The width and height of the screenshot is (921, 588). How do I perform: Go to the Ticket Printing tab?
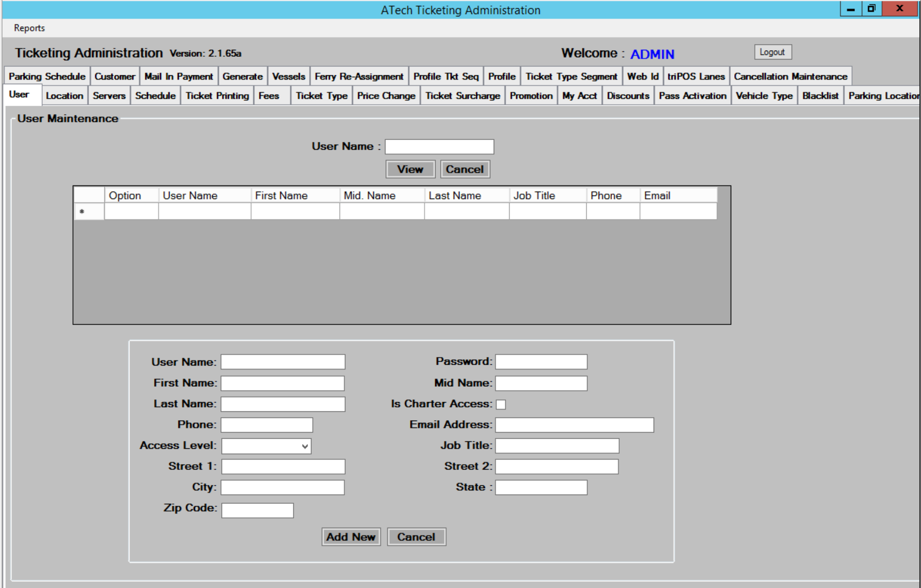217,96
